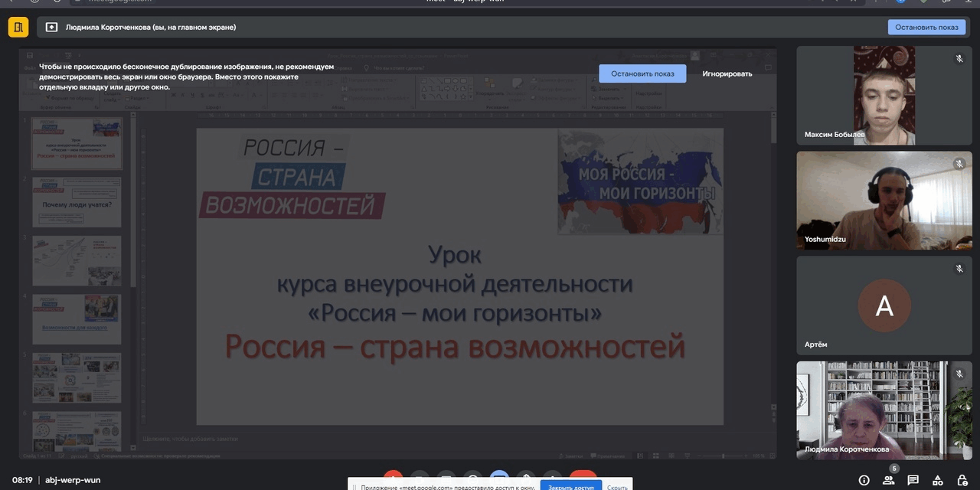Show the participants list people icon

click(x=888, y=481)
